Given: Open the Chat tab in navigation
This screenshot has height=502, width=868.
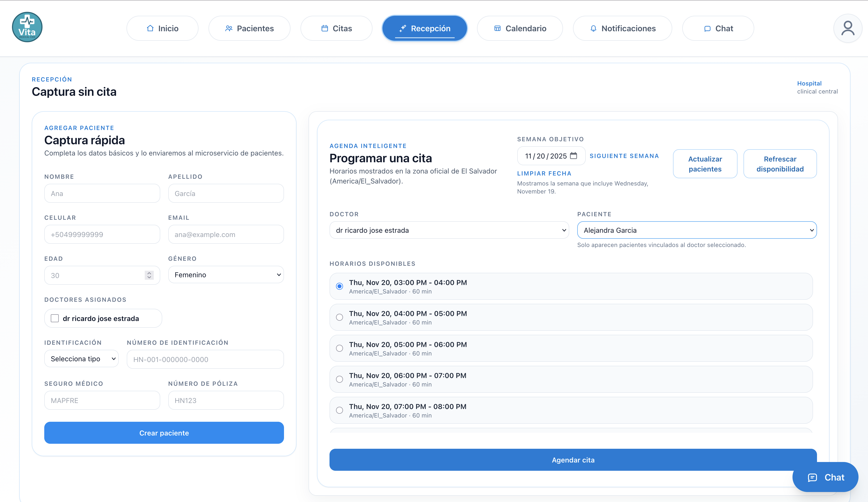Looking at the screenshot, I should (718, 28).
